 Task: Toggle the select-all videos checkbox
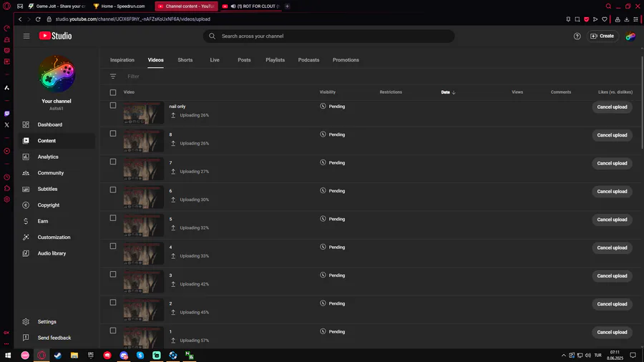coord(113,92)
